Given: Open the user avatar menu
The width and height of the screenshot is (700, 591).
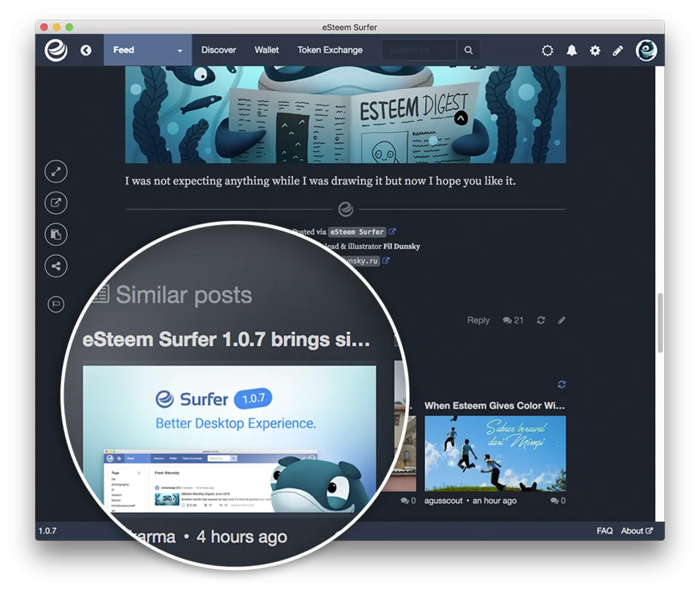Looking at the screenshot, I should point(646,50).
